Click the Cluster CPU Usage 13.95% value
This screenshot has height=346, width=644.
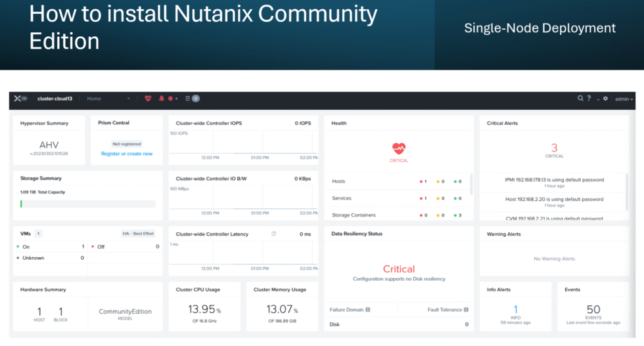(x=204, y=309)
